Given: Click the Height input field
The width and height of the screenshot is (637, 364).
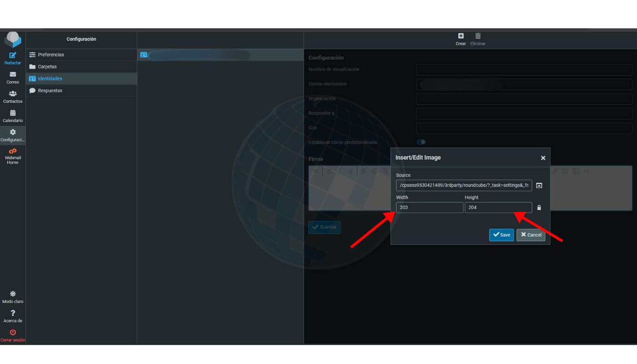Looking at the screenshot, I should [498, 207].
